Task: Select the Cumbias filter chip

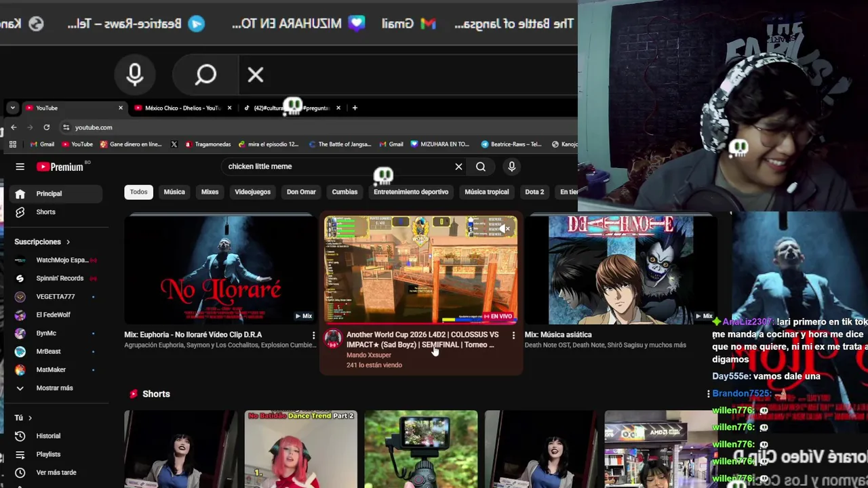Action: tap(344, 192)
